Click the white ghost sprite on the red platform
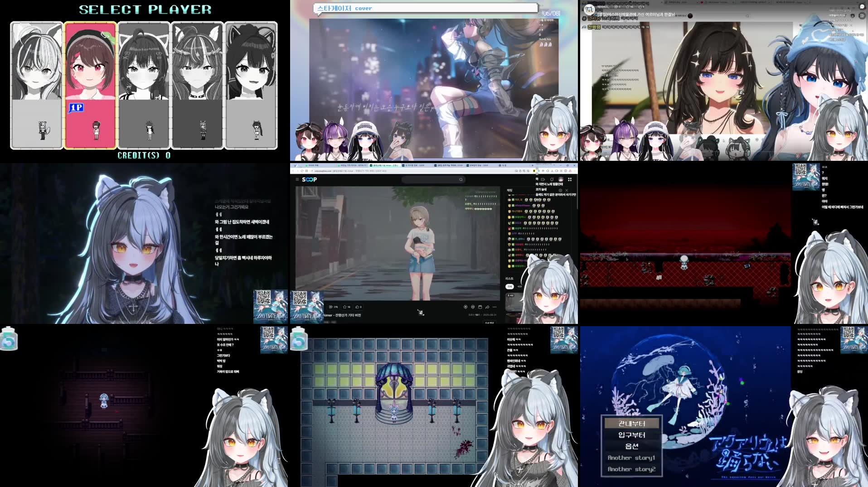This screenshot has height=487, width=868. (684, 262)
